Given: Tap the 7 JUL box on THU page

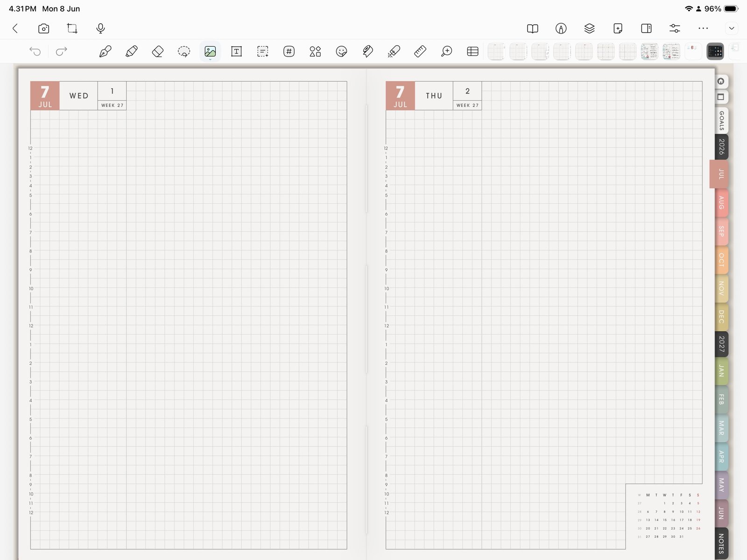Looking at the screenshot, I should [400, 96].
